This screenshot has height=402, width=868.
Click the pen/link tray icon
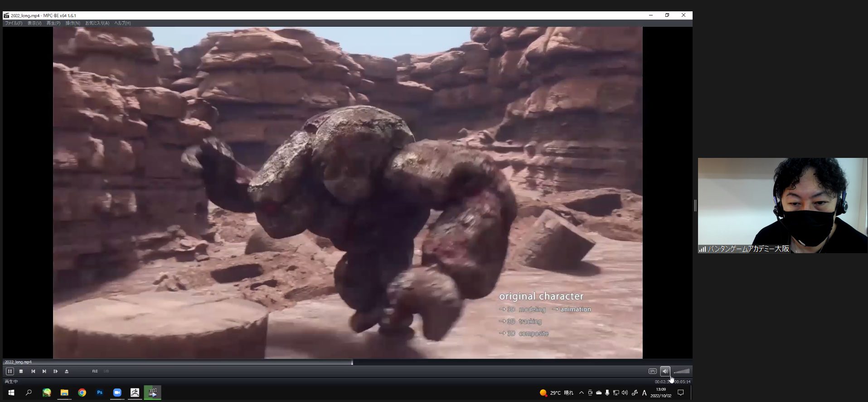635,393
